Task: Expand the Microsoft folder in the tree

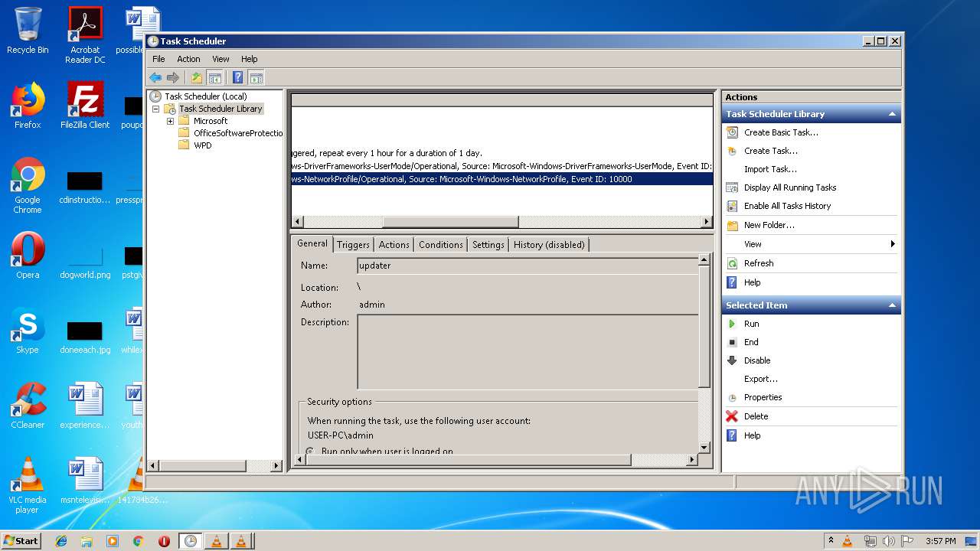Action: click(x=170, y=121)
